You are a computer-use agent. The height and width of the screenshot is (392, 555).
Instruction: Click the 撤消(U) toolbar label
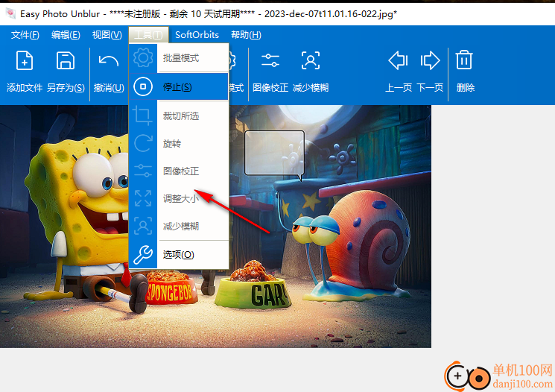pos(109,87)
